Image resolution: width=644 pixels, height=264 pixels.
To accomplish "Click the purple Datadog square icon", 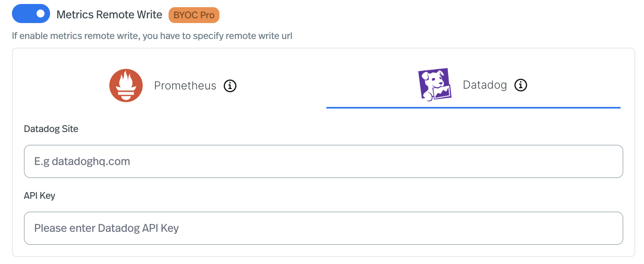I will pyautogui.click(x=435, y=84).
